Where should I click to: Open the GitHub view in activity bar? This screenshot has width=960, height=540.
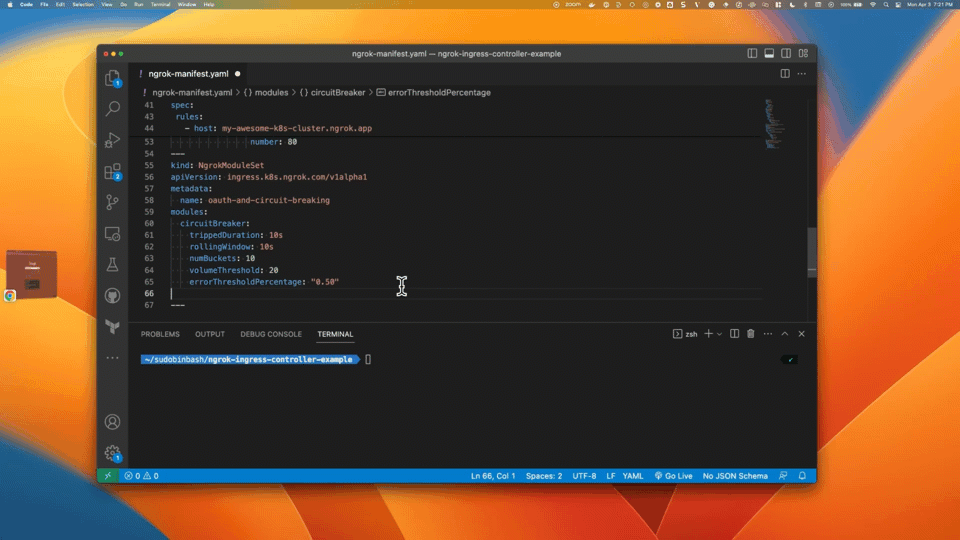(x=112, y=296)
